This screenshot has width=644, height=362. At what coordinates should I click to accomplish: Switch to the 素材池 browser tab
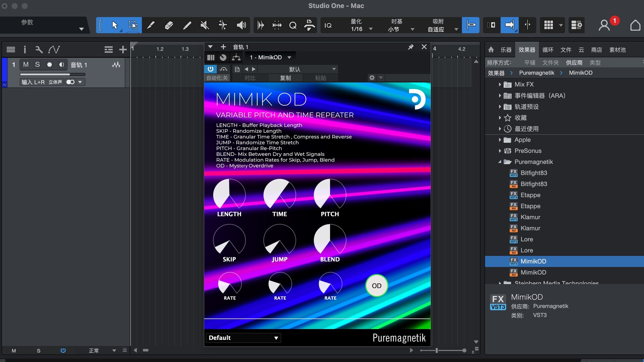(x=618, y=50)
